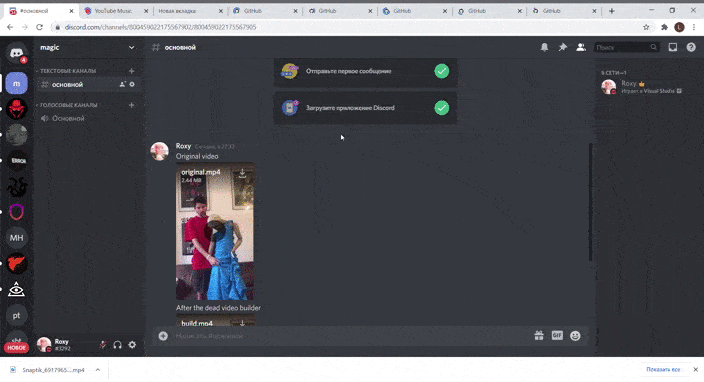
Task: Open the original.mp4 file name link
Action: click(x=201, y=172)
